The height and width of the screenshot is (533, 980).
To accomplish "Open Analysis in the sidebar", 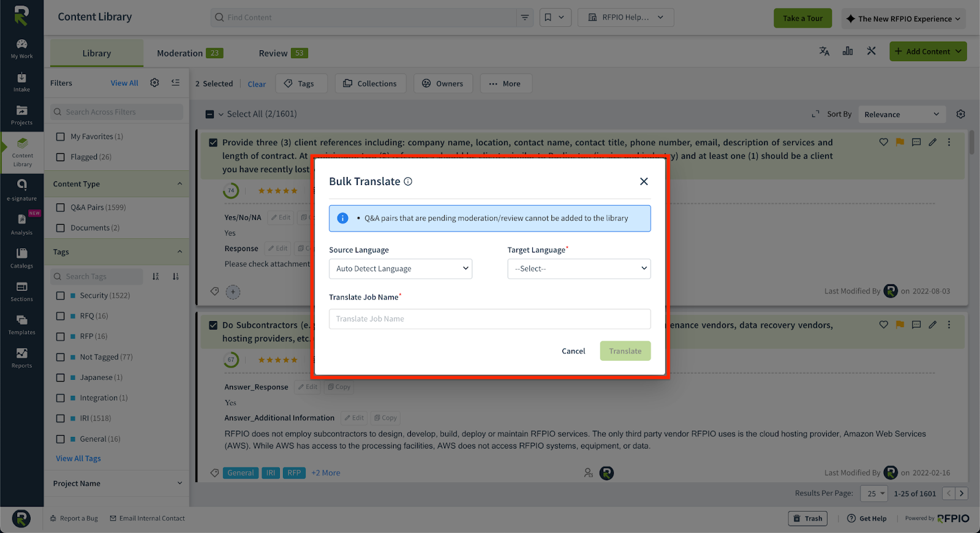I will (x=21, y=224).
